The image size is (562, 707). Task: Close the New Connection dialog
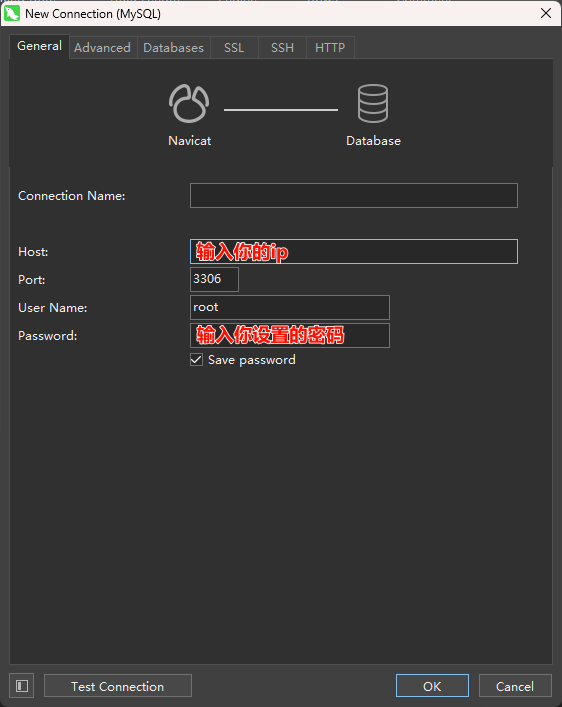[x=546, y=14]
